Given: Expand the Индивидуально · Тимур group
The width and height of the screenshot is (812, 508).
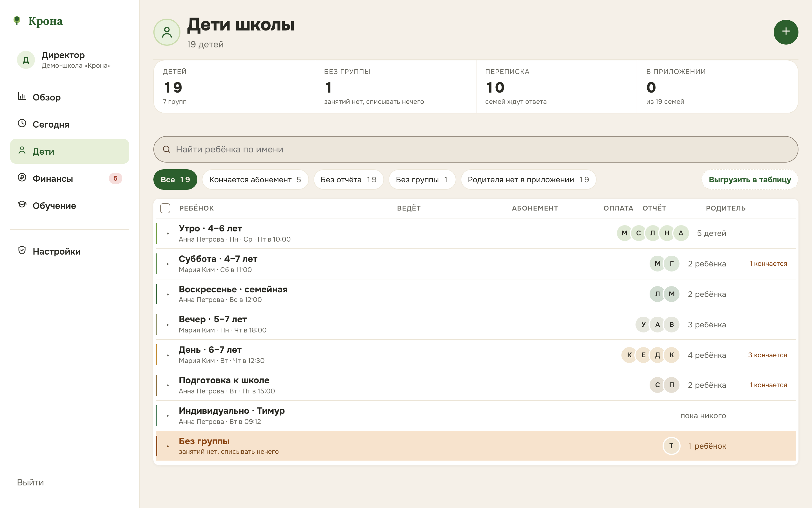Looking at the screenshot, I should tap(168, 416).
